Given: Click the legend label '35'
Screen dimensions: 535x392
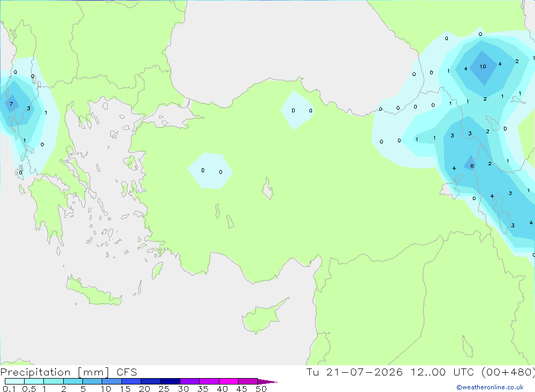Looking at the screenshot, I should pyautogui.click(x=203, y=389).
